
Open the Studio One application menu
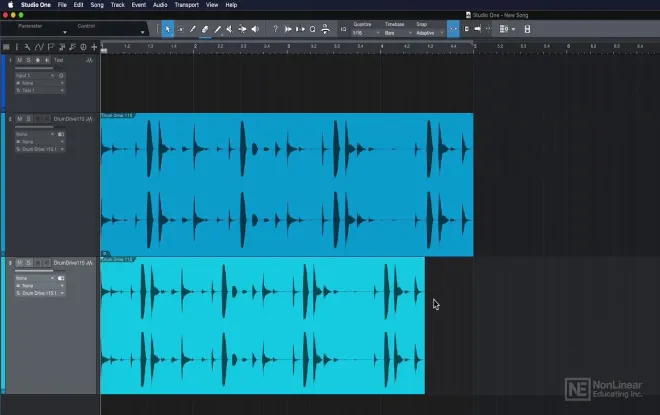(x=36, y=5)
